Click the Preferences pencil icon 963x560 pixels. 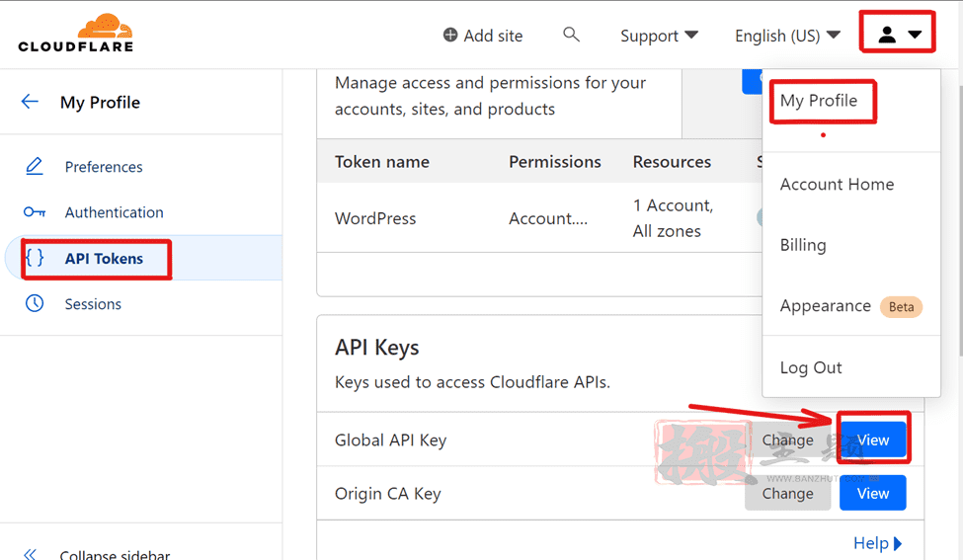pyautogui.click(x=35, y=166)
